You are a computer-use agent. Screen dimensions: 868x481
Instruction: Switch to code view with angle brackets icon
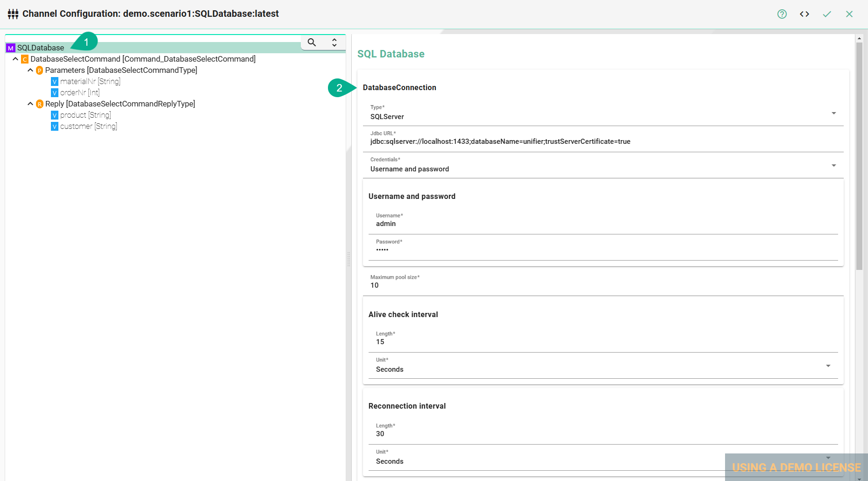(804, 14)
